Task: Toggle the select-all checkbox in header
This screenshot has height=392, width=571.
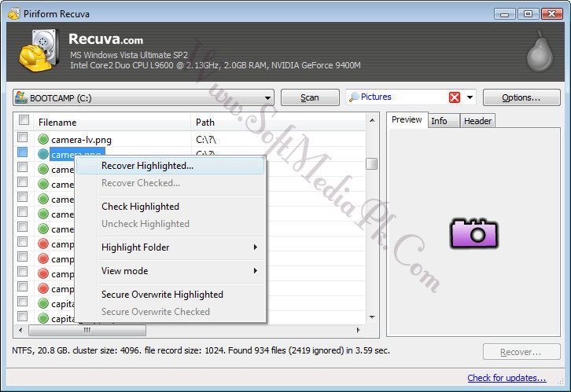Action: [x=24, y=119]
